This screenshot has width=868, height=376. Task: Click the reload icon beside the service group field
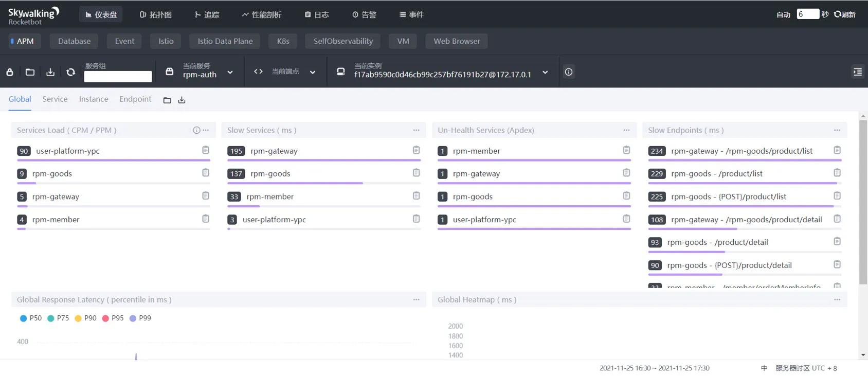(71, 72)
